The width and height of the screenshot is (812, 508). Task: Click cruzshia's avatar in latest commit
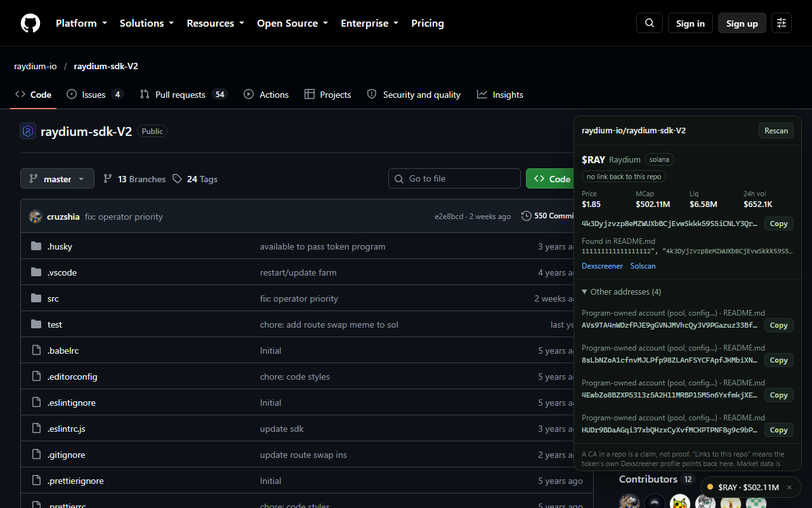coord(36,217)
